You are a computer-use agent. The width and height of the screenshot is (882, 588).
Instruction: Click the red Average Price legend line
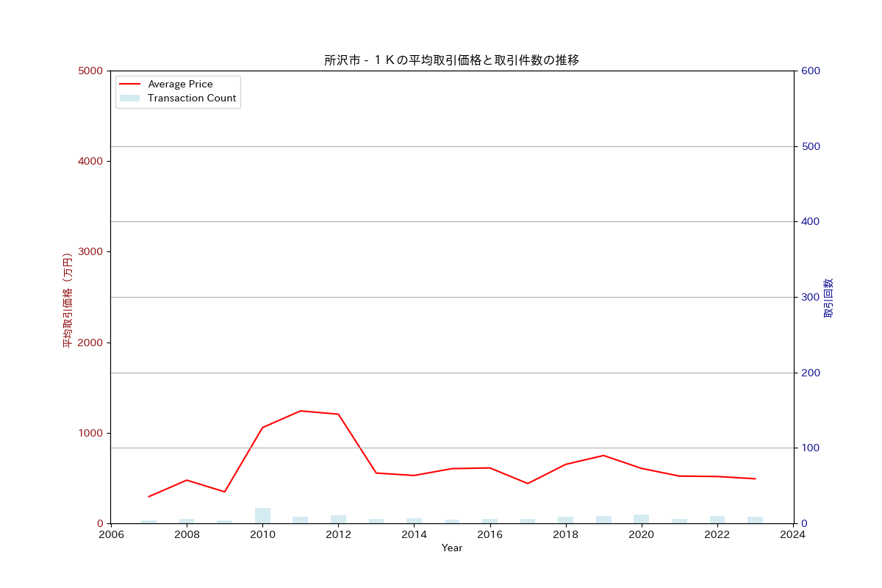coord(129,85)
